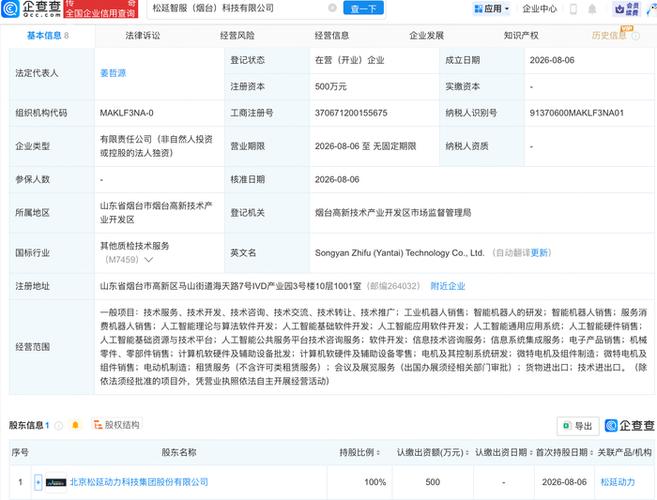The height and width of the screenshot is (500, 657).
Task: Click the 370671200155675 registration number
Action: point(351,113)
